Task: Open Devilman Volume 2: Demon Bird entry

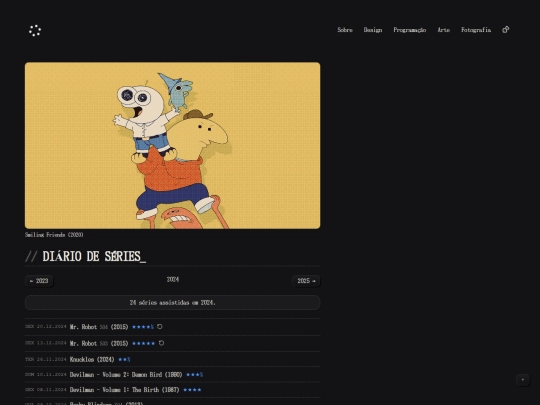Action: (x=126, y=374)
